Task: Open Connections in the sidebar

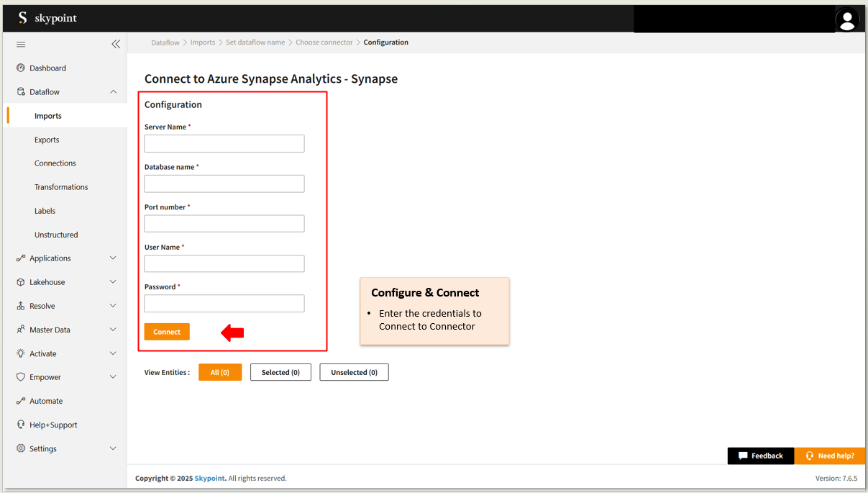Action: 55,163
